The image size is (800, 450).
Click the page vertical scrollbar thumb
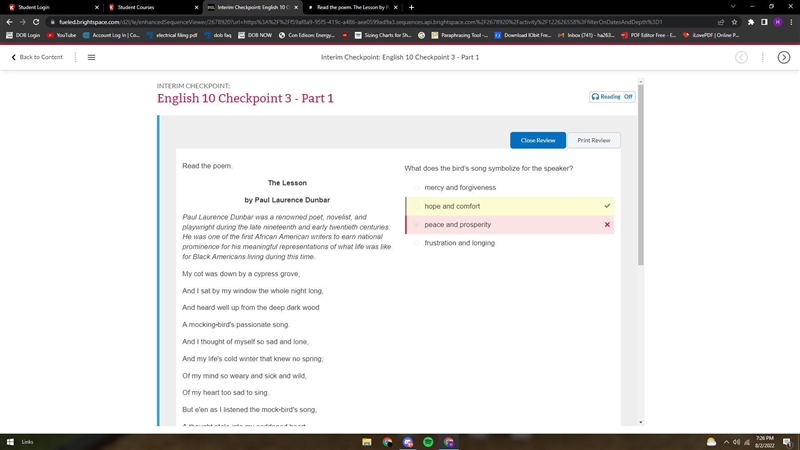[x=641, y=175]
